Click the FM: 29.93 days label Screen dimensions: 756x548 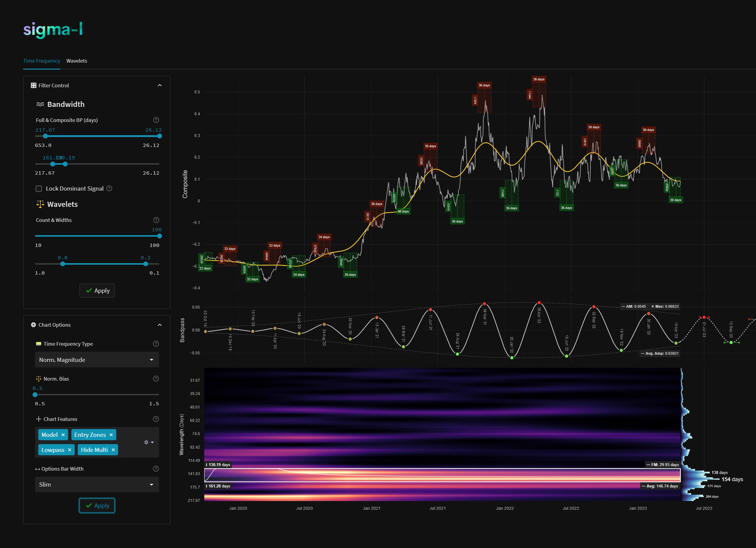(x=663, y=465)
